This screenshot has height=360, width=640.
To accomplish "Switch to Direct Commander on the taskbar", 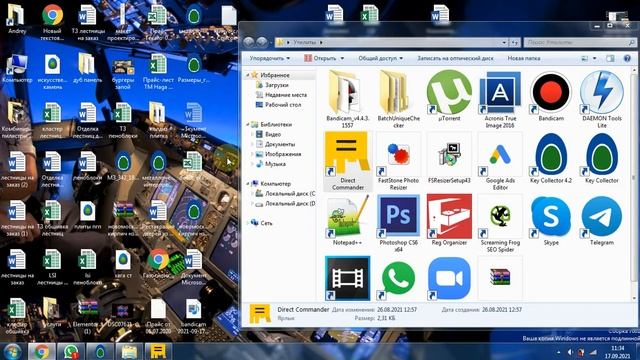I will (158, 351).
